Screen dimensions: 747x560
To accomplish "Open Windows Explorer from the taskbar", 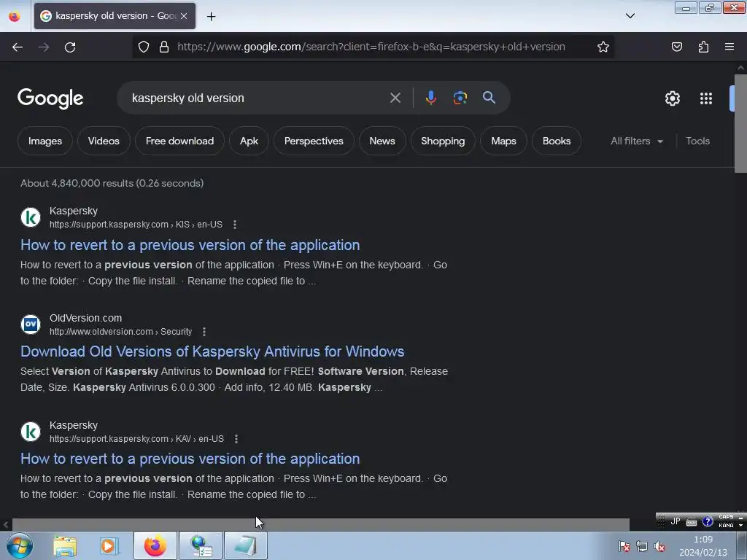I will [x=65, y=545].
